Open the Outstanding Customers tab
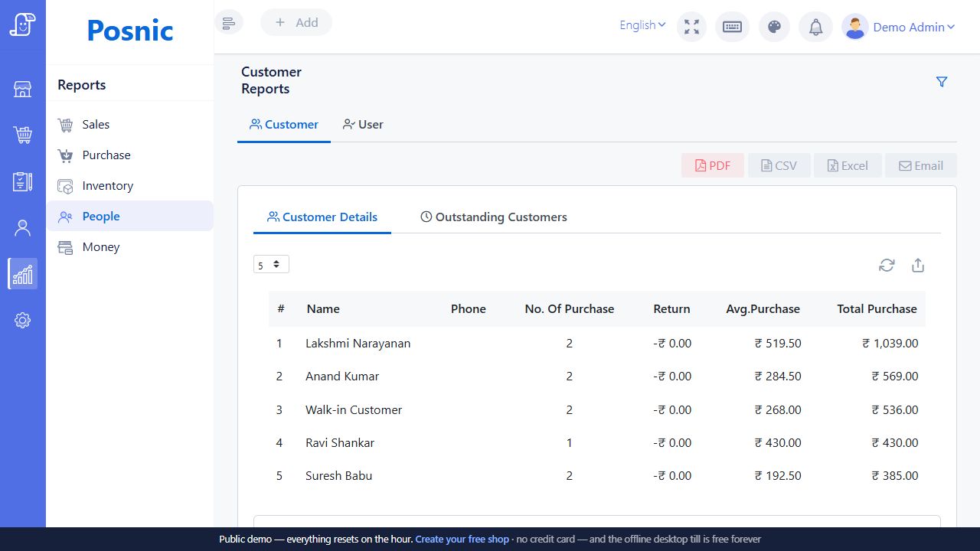The image size is (980, 551). point(494,217)
